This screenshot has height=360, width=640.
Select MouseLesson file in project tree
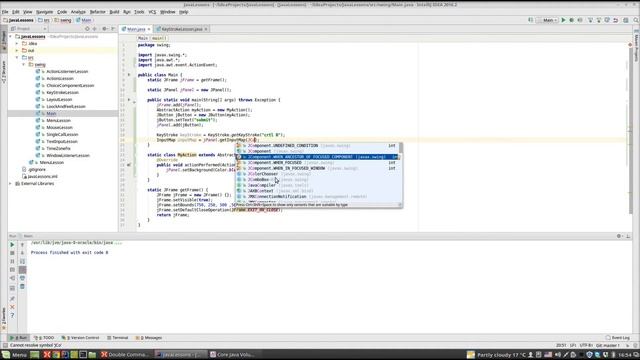[x=59, y=128]
